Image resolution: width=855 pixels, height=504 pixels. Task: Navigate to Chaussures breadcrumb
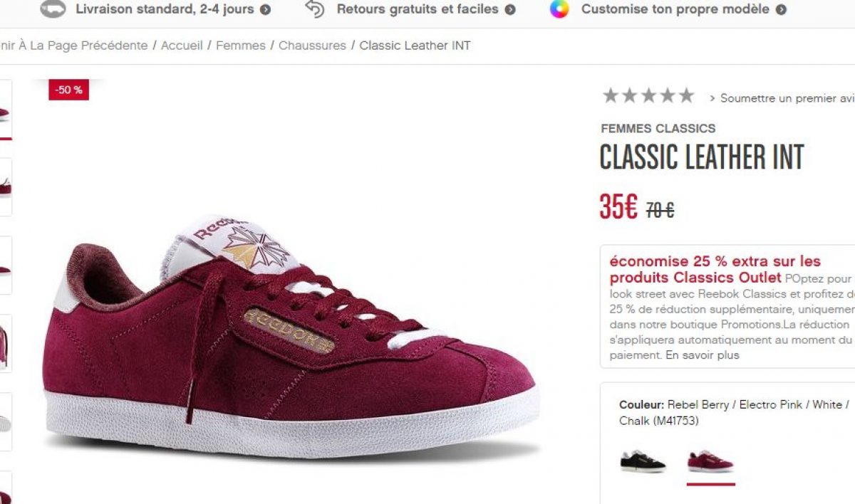(x=312, y=46)
